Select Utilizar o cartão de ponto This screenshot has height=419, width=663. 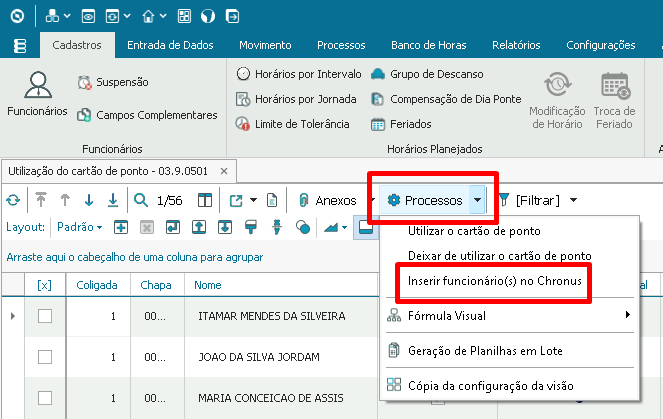(x=474, y=231)
